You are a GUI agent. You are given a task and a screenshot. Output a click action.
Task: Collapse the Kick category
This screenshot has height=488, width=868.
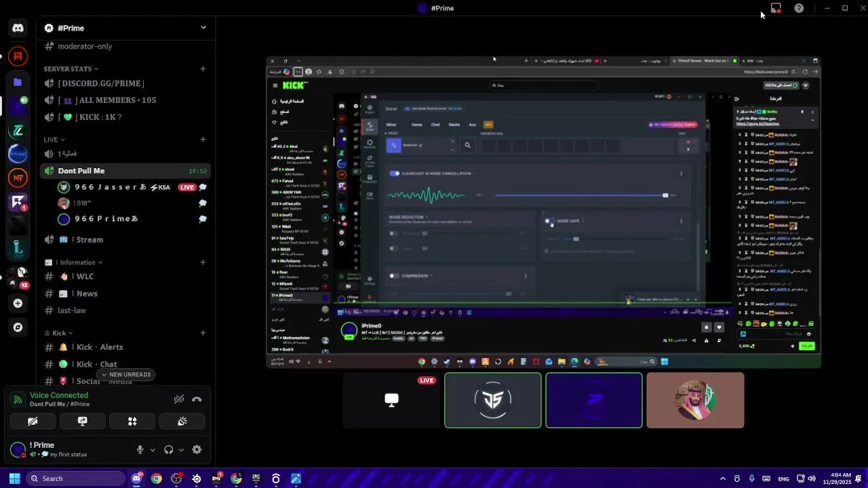(x=58, y=333)
